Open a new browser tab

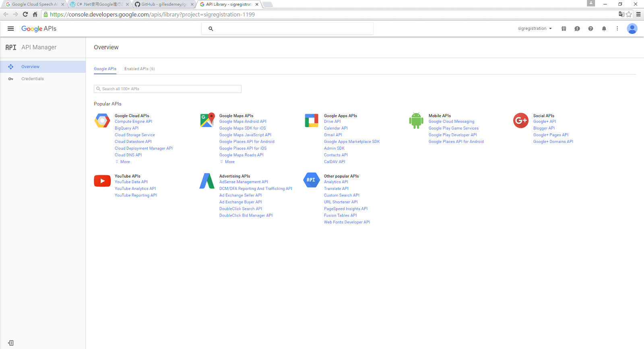tap(268, 4)
